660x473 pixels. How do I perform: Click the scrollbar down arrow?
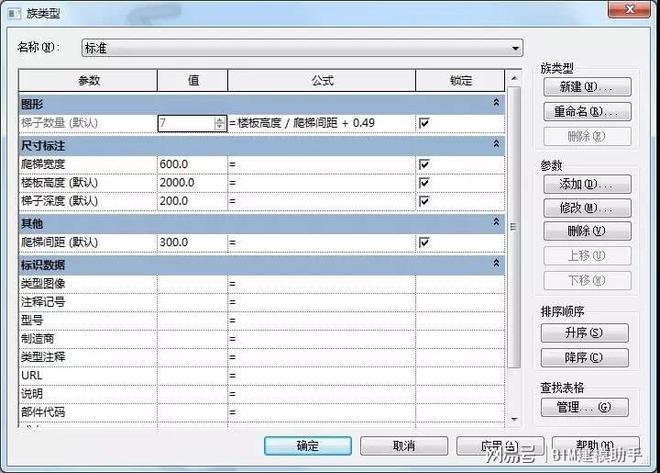click(x=514, y=419)
